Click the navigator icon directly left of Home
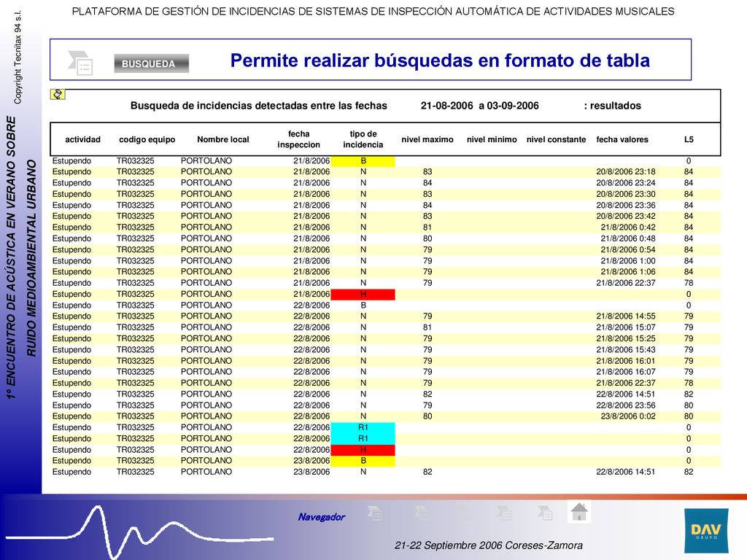The width and height of the screenshot is (747, 560). pyautogui.click(x=545, y=513)
